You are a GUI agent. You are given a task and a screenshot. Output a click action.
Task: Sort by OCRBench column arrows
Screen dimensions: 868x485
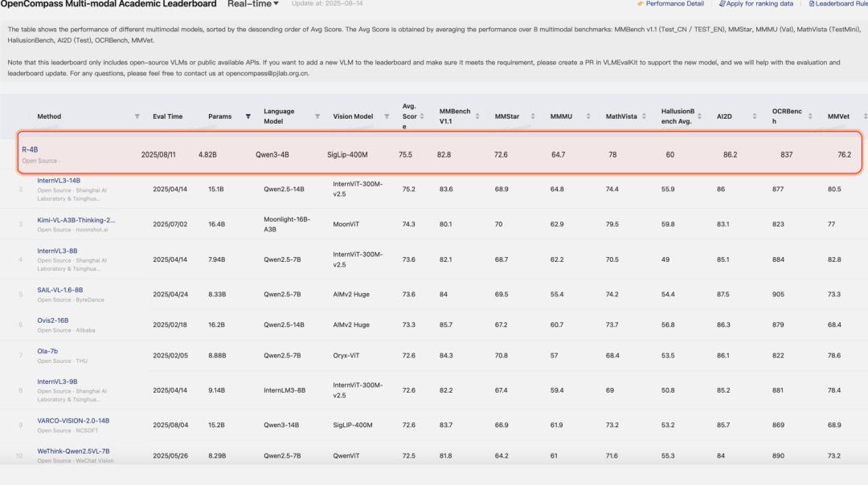pyautogui.click(x=810, y=116)
